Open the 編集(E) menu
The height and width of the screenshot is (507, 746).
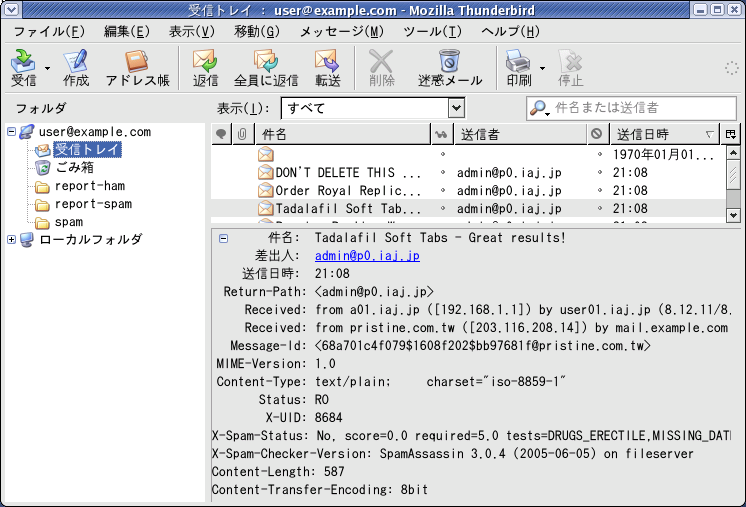(127, 31)
